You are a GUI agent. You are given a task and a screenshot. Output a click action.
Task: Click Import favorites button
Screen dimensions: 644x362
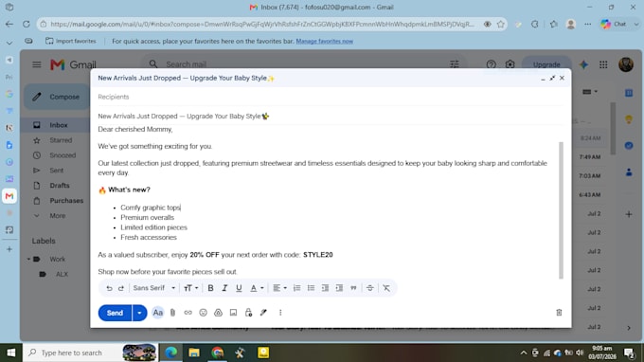click(x=71, y=41)
